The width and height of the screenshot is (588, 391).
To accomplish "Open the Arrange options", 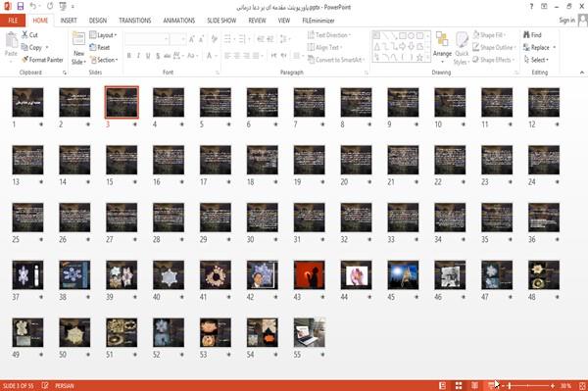I will pos(442,46).
